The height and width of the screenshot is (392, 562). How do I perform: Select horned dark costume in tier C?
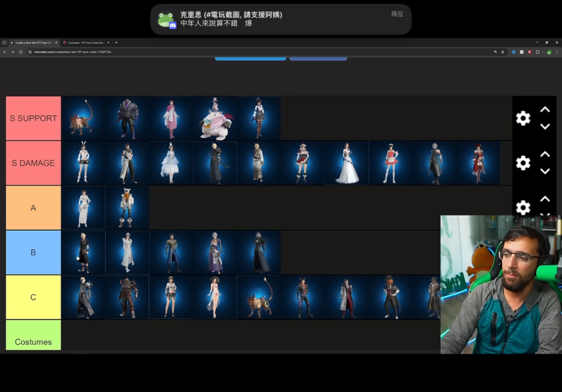pos(303,297)
